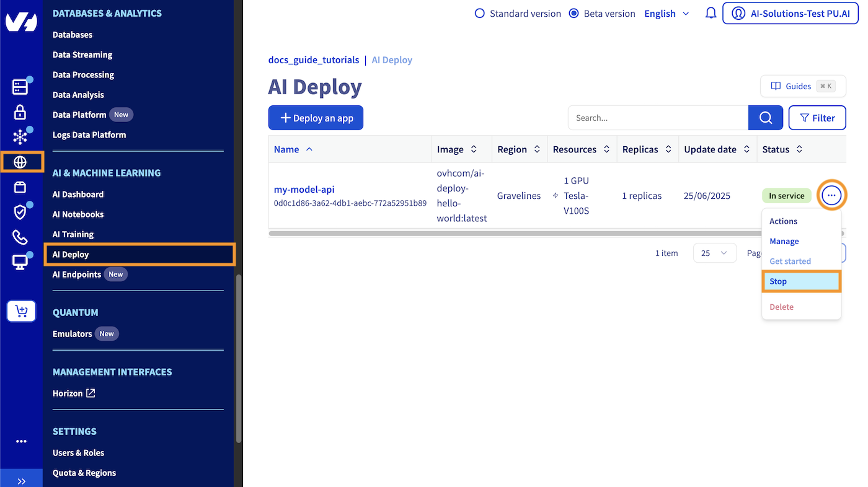Click the magnifier search button
The height and width of the screenshot is (487, 868).
click(765, 118)
